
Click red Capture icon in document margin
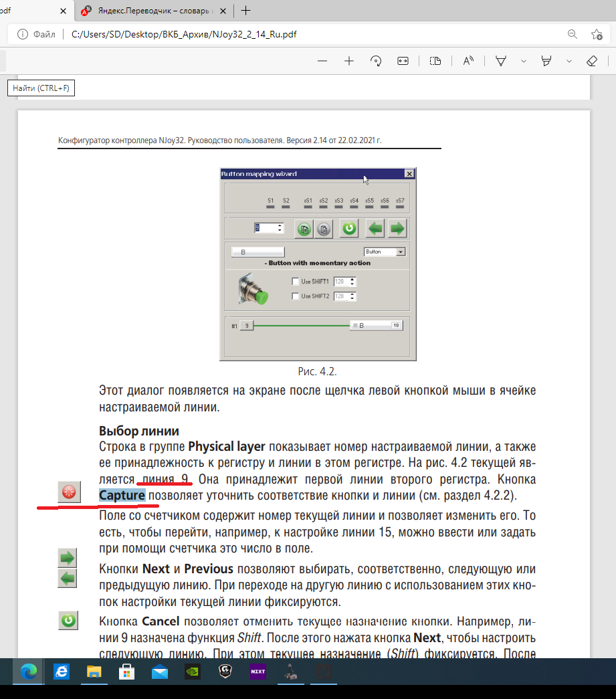point(69,492)
